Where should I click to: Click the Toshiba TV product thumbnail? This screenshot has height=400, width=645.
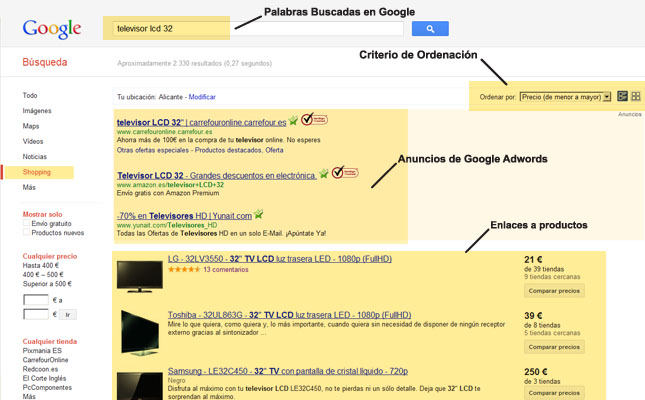tap(139, 333)
